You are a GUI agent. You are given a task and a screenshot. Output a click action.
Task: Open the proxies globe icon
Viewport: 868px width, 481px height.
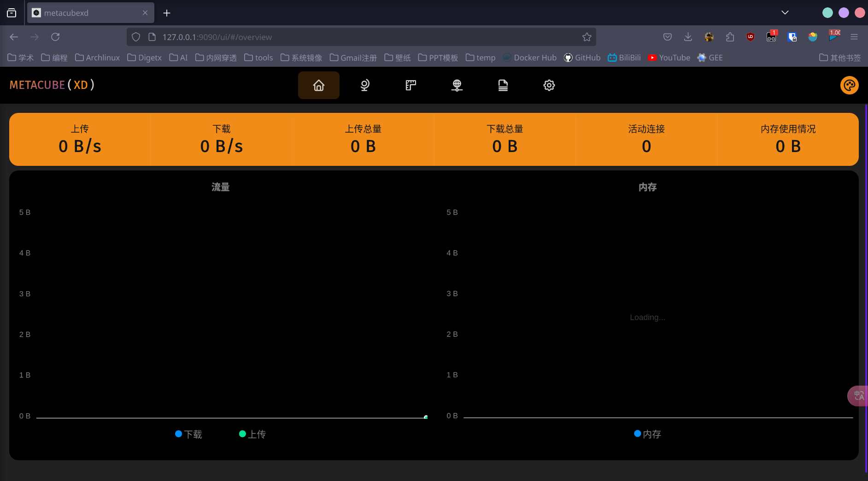tap(365, 85)
